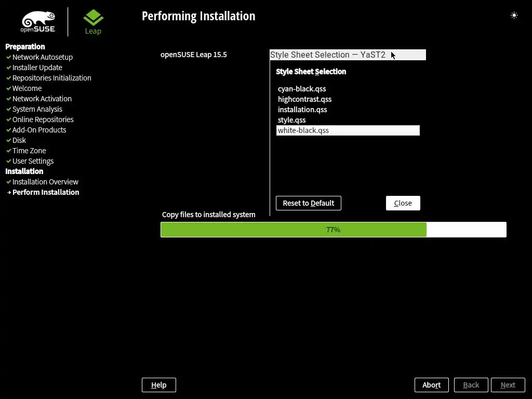Click the Welcome step
The image size is (532, 399).
click(x=27, y=88)
